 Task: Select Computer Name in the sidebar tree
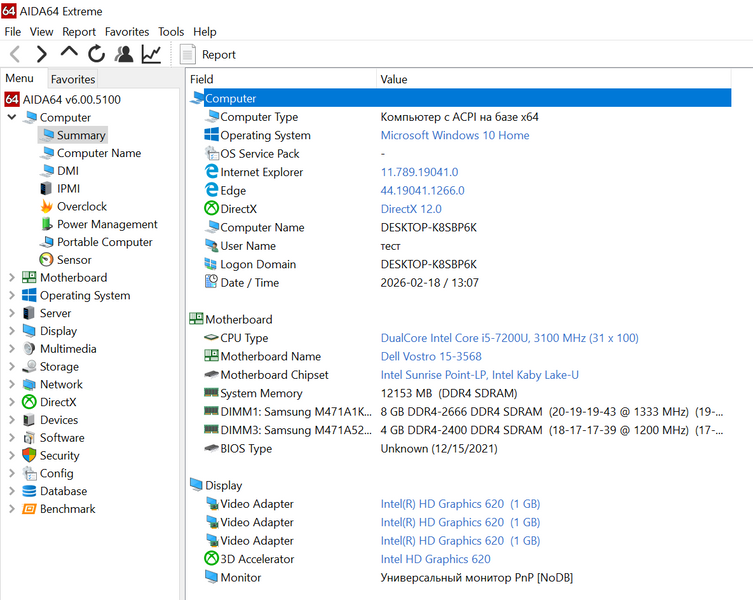pos(99,153)
